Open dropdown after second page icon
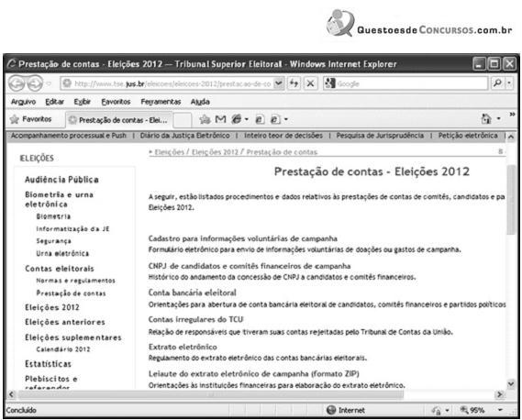This screenshot has height=420, width=522. tap(285, 119)
